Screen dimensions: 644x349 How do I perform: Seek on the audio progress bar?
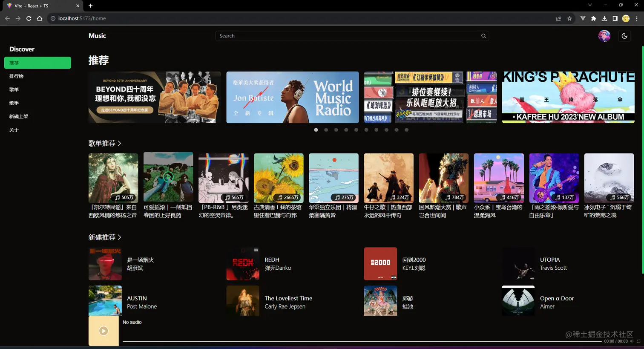[x=362, y=341]
